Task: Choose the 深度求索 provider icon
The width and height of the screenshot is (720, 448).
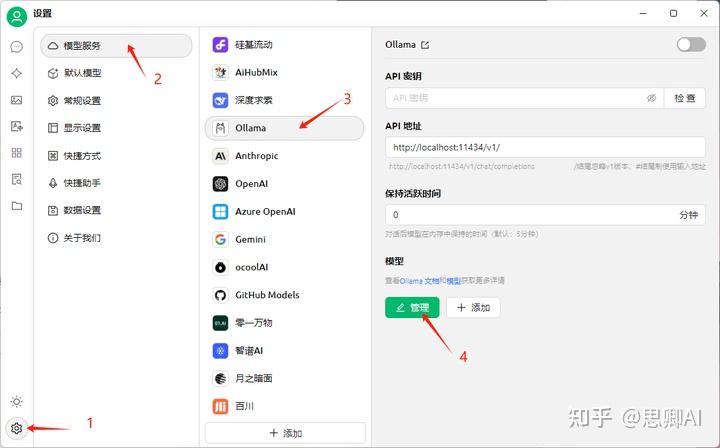Action: [220, 100]
